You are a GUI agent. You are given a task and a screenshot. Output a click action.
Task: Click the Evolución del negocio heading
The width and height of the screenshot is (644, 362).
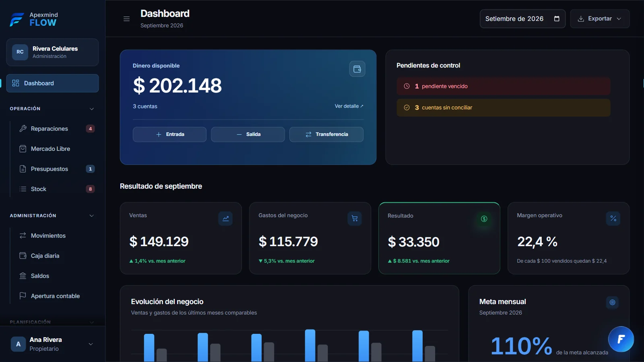[x=167, y=302]
